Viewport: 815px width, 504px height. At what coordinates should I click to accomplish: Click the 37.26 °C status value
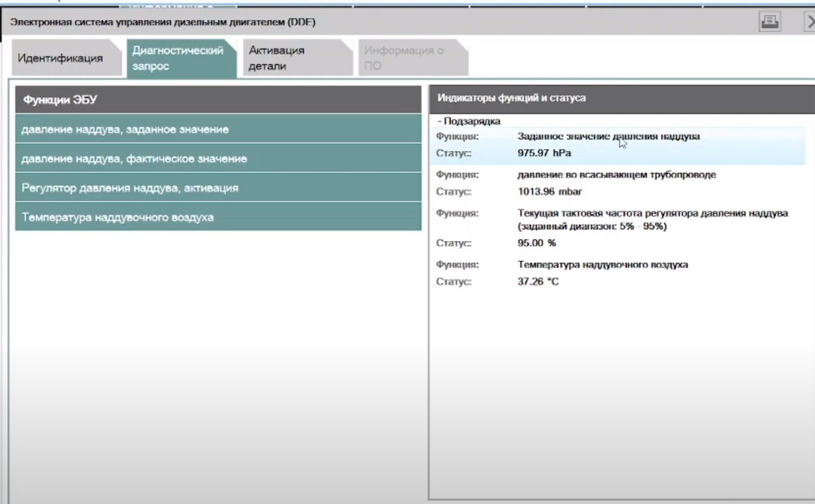pyautogui.click(x=538, y=282)
